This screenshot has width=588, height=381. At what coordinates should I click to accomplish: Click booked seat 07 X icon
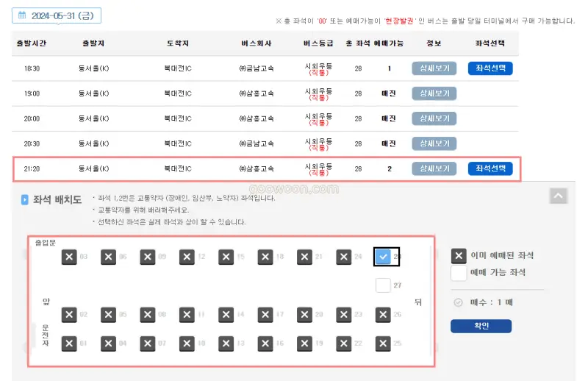point(148,343)
